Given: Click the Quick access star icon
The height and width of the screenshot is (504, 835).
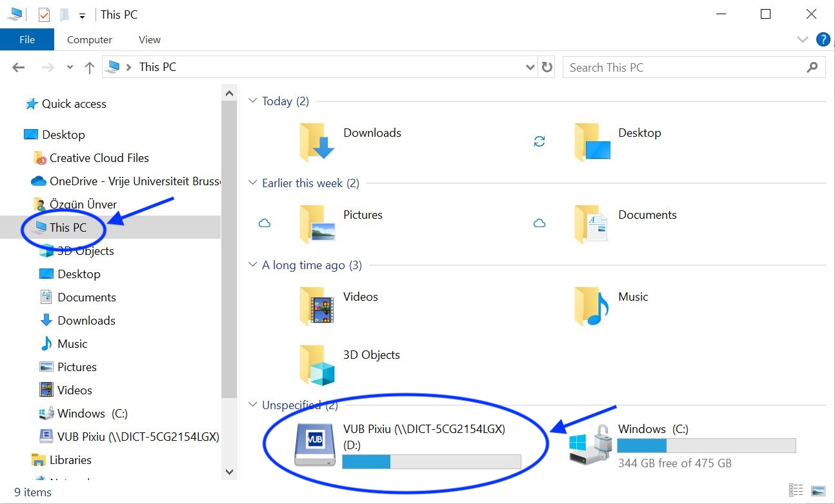Looking at the screenshot, I should [x=31, y=104].
